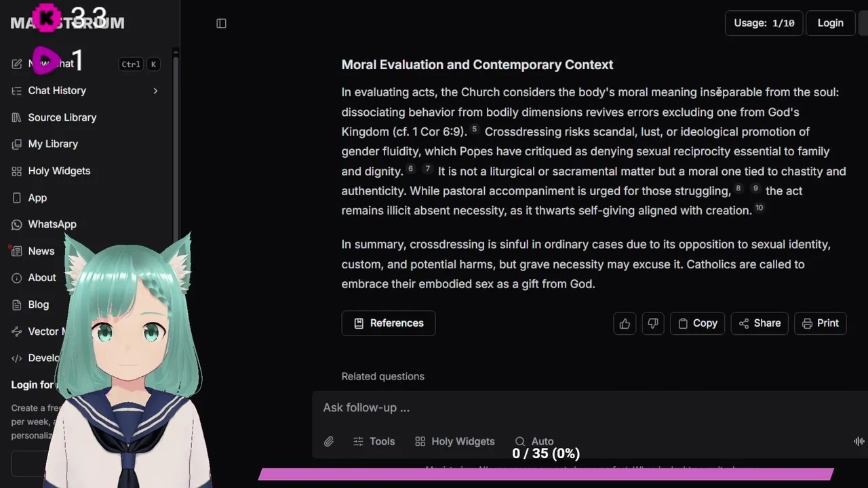Viewport: 868px width, 488px height.
Task: Open the Auto search mode selector
Action: point(534,441)
